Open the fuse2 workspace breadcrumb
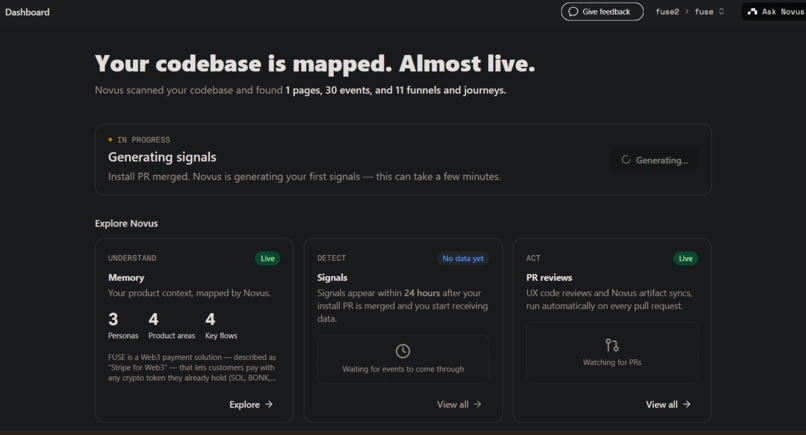This screenshot has width=806, height=435. 667,11
